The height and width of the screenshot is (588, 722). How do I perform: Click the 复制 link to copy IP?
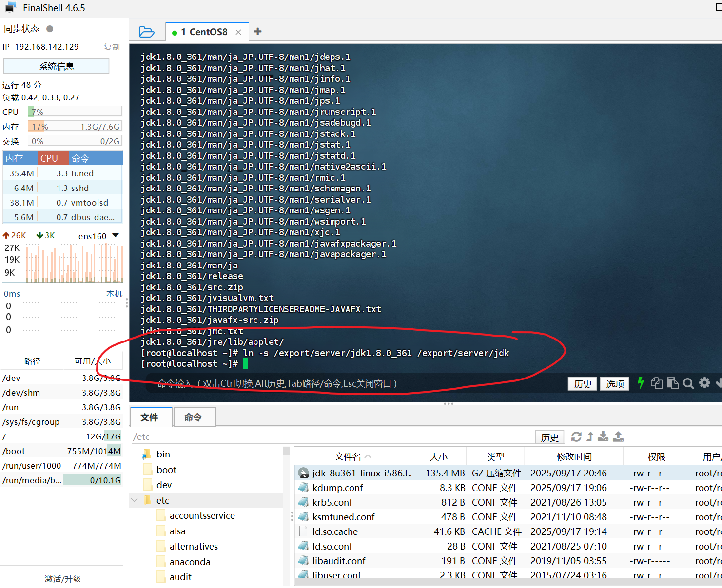(112, 47)
